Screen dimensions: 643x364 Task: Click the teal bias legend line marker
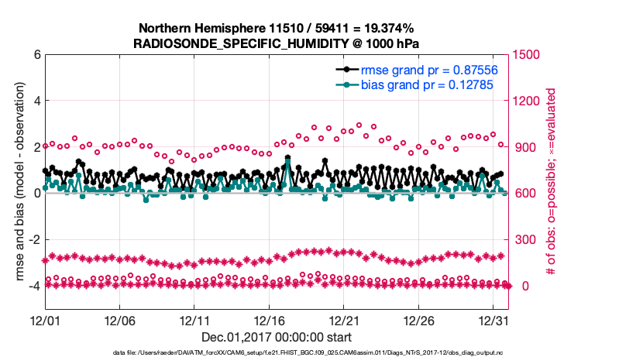(x=347, y=84)
